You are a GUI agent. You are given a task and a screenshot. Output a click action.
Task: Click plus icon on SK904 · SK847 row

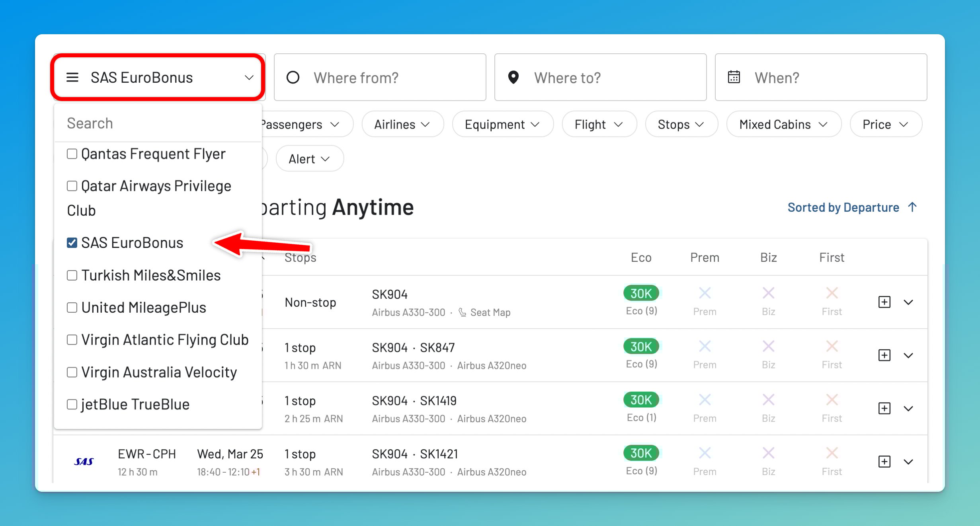tap(884, 355)
